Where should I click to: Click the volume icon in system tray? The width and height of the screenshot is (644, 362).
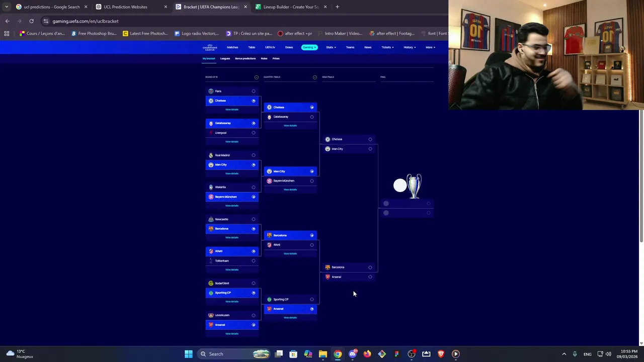point(608,354)
